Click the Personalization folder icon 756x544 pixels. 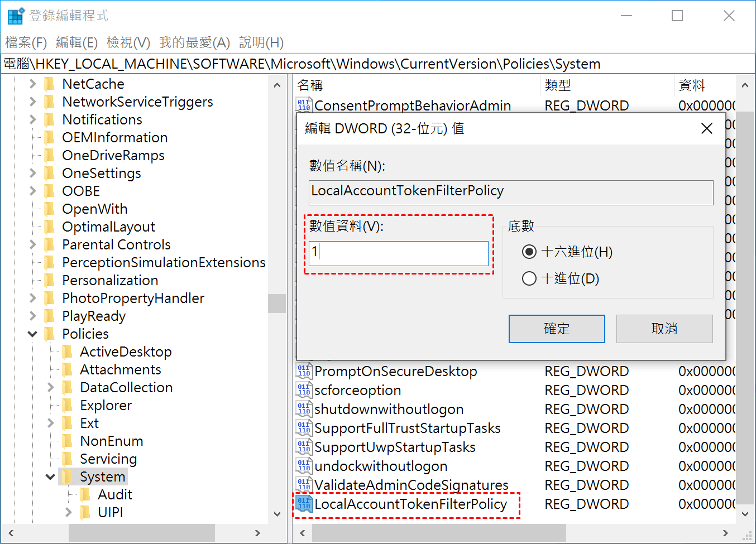(50, 280)
